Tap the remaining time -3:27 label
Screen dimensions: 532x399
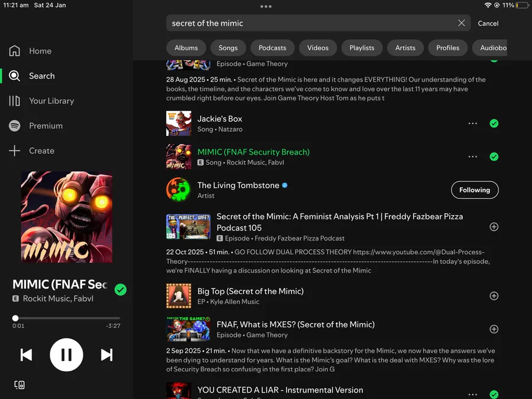point(113,326)
